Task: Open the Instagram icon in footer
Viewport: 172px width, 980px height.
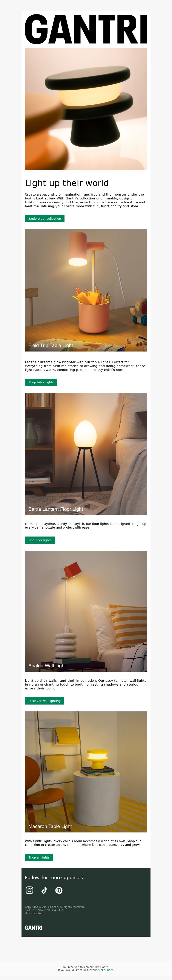Action: coord(30,890)
